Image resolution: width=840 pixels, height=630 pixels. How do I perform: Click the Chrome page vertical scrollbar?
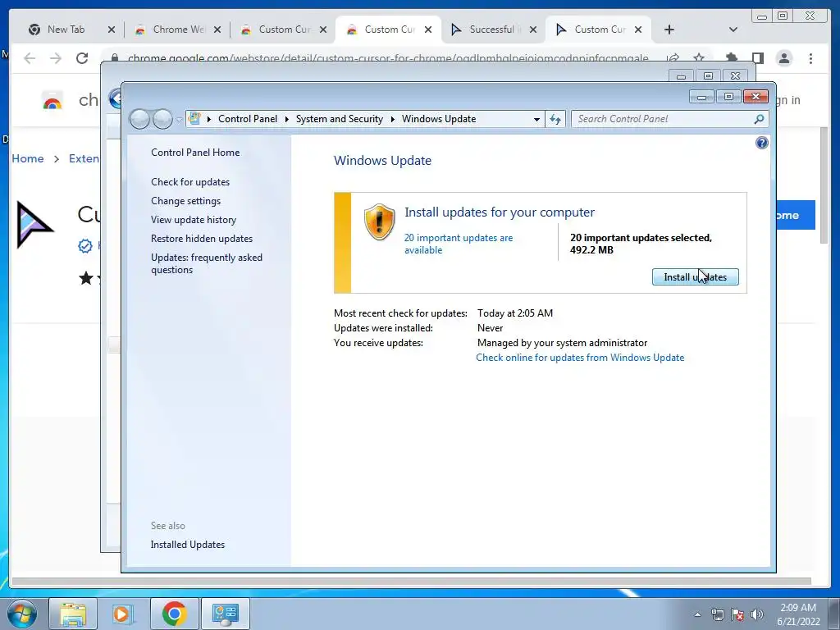pos(824,185)
